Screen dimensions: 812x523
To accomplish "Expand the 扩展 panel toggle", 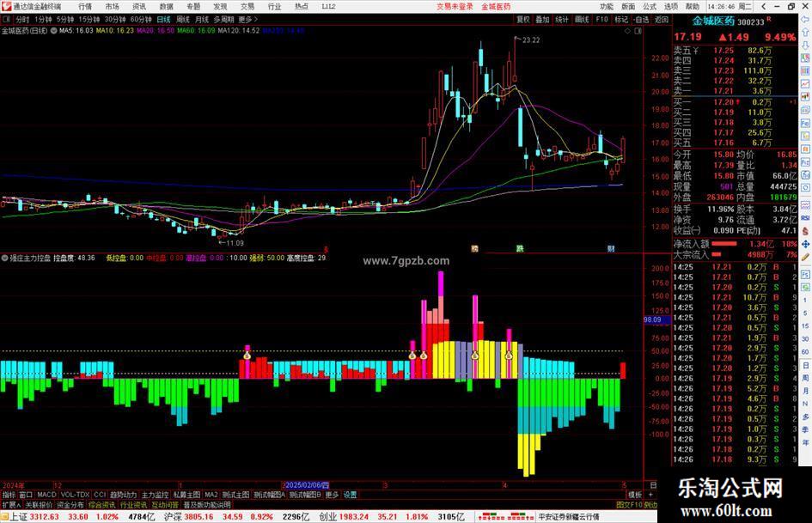I will point(11,505).
